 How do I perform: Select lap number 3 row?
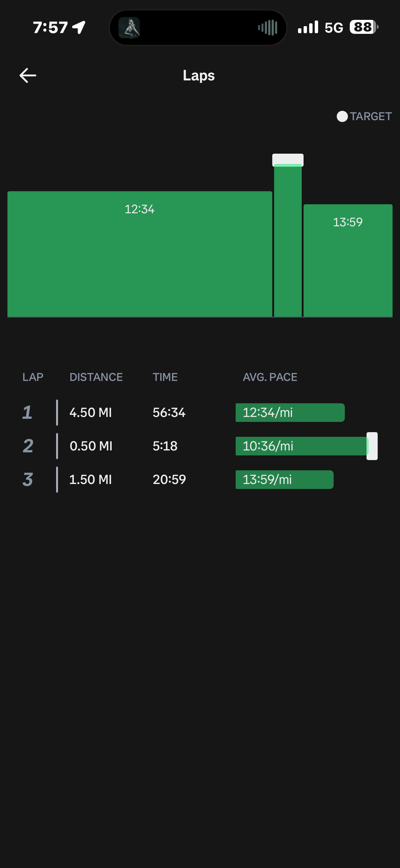point(28,479)
